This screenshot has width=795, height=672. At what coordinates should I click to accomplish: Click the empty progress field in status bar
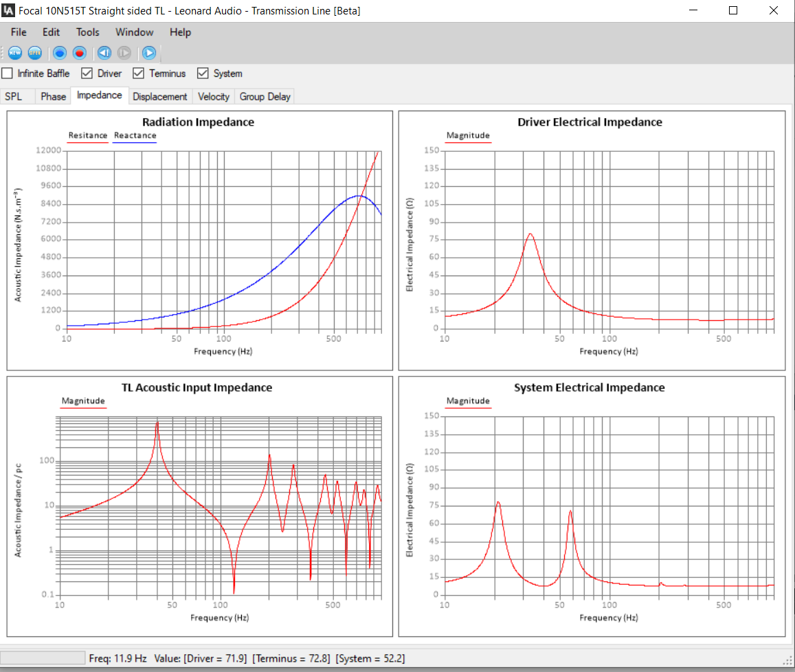point(43,658)
